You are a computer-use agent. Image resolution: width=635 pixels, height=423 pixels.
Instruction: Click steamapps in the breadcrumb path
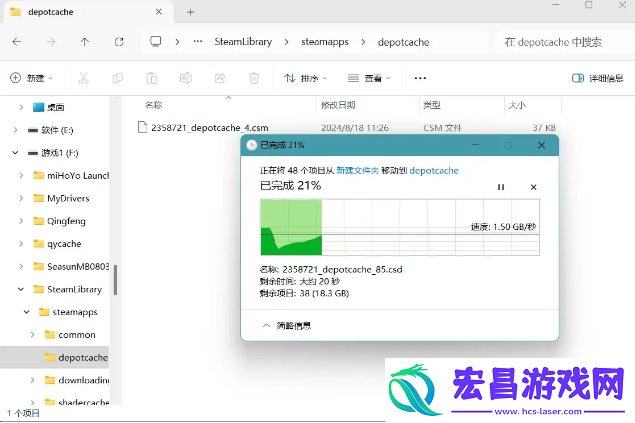(x=325, y=42)
